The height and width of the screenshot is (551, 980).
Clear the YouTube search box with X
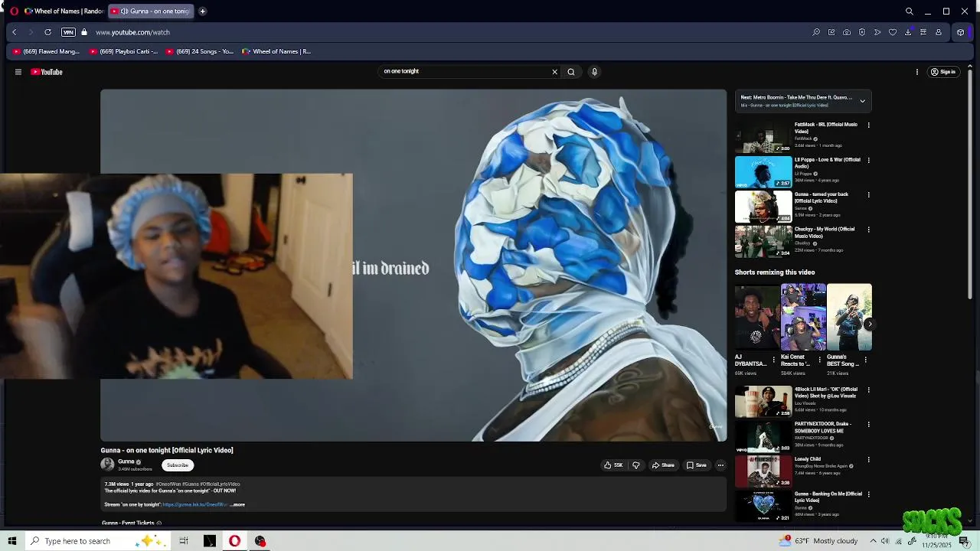[x=555, y=72]
